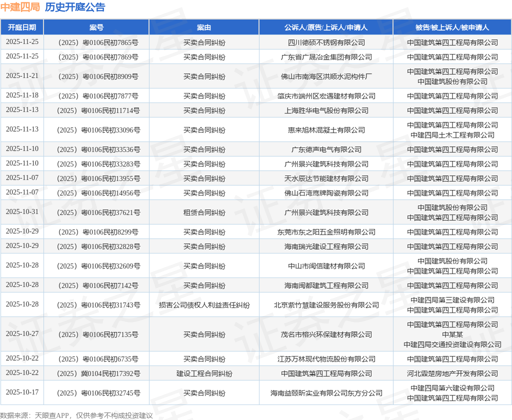Select case number 粤0106民初14956号
Viewport: 512px width, 420px height.
110,193
